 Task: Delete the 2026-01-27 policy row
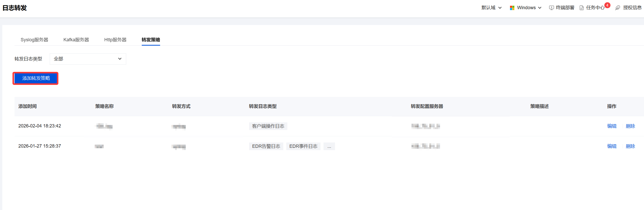[630, 146]
